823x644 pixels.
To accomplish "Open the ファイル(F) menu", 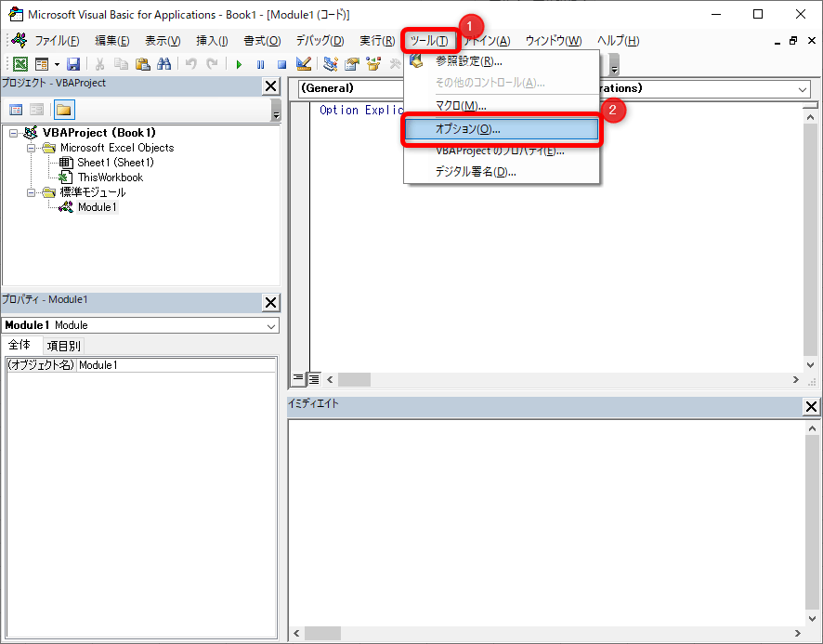I will tap(57, 41).
